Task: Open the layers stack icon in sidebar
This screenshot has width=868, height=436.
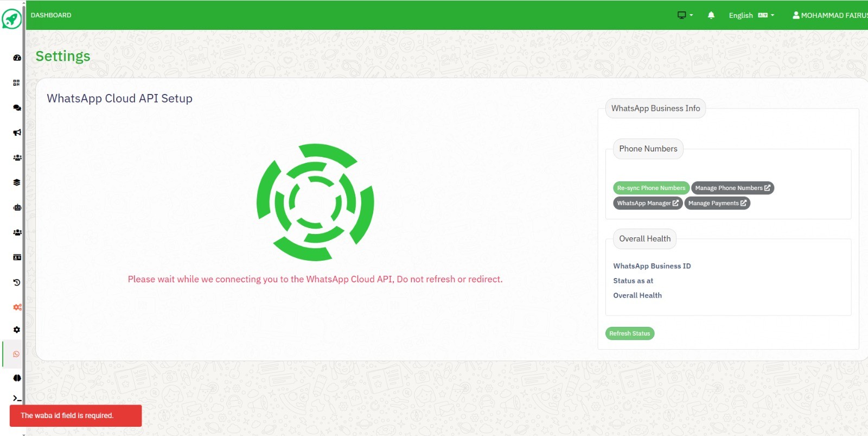Action: 17,182
